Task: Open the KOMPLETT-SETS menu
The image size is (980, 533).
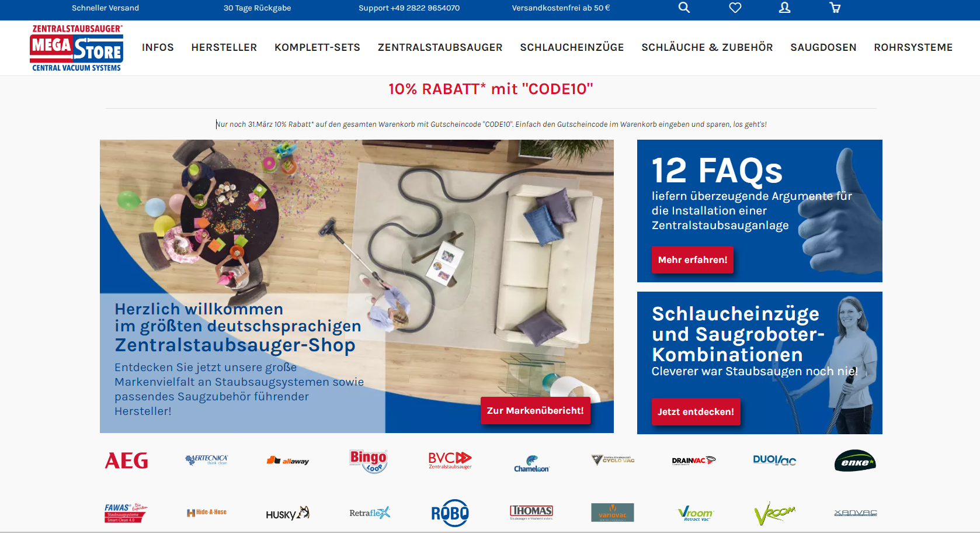Action: (x=317, y=47)
